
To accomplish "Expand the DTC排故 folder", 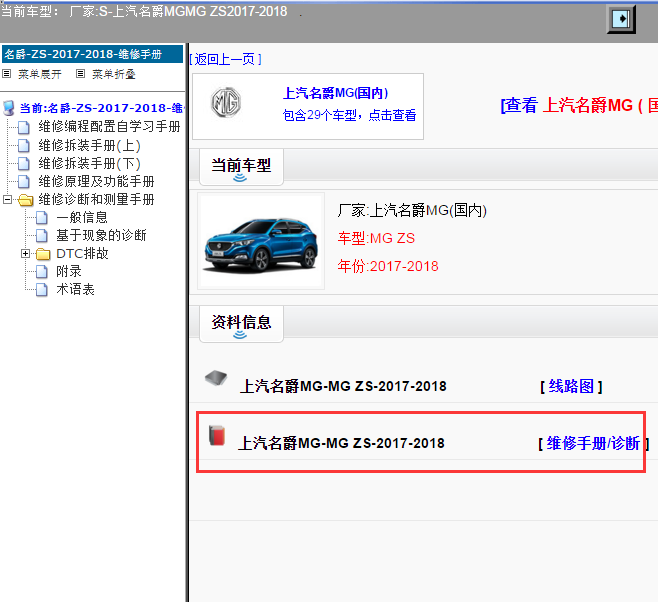I will point(25,253).
